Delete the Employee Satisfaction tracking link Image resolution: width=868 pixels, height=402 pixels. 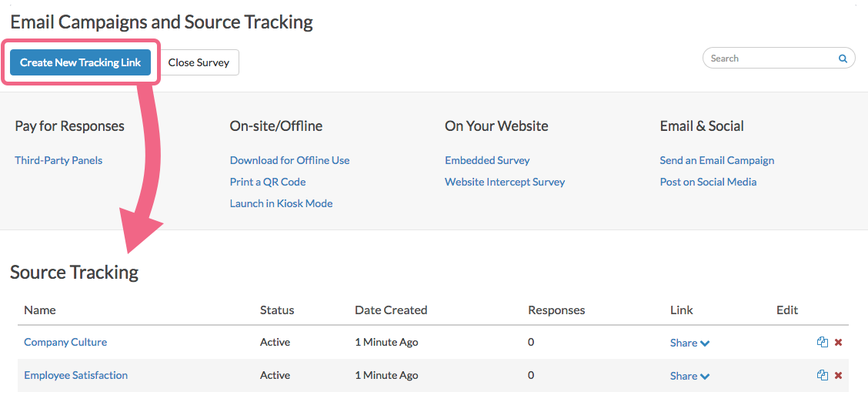tap(838, 376)
